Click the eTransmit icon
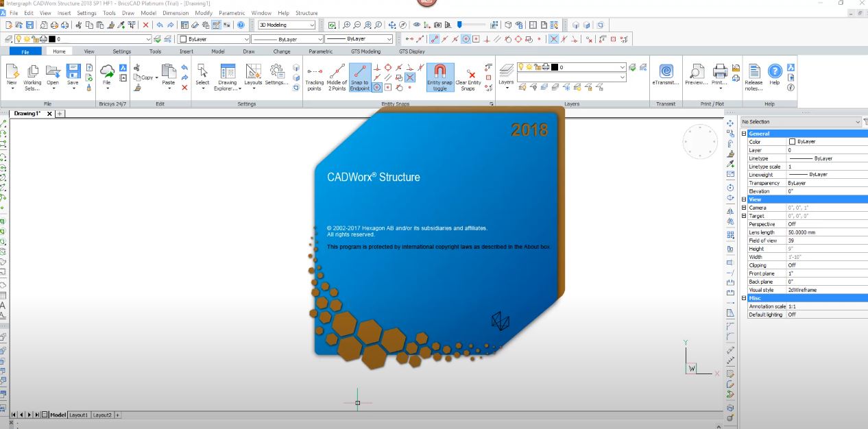This screenshot has height=429, width=868. point(666,72)
